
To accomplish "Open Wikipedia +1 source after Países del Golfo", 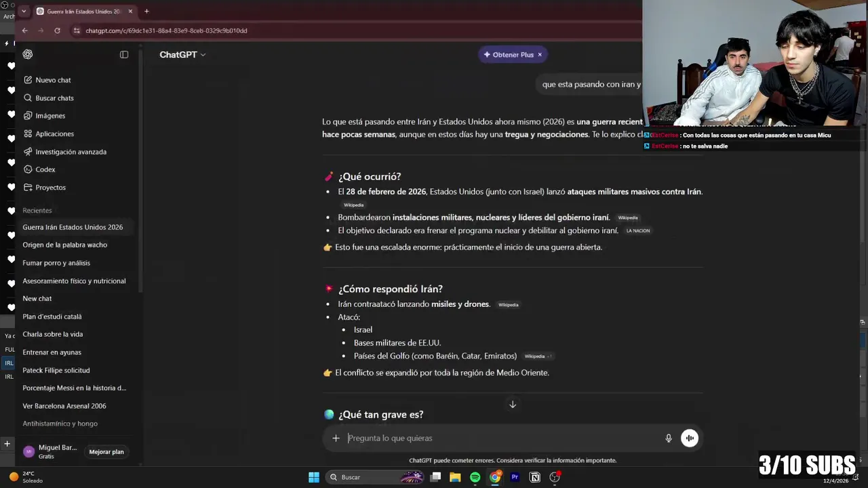I will tap(538, 356).
